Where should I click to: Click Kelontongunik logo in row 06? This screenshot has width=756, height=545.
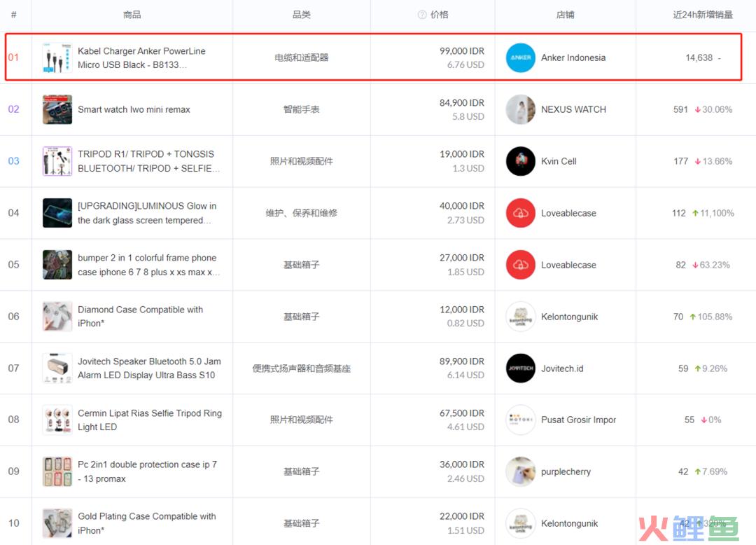coord(520,317)
